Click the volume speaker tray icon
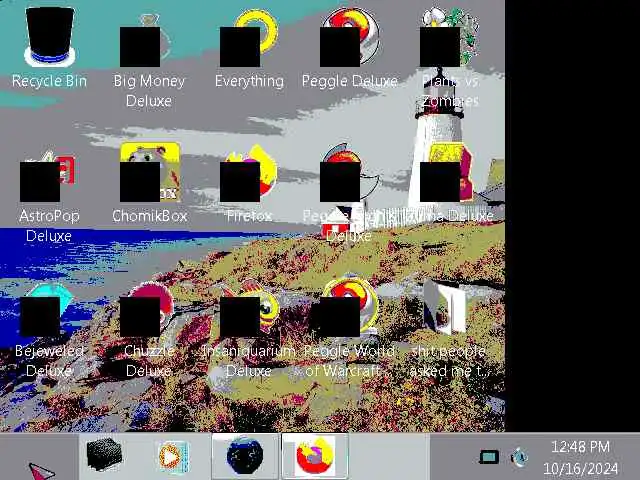The height and width of the screenshot is (480, 640). 520,457
